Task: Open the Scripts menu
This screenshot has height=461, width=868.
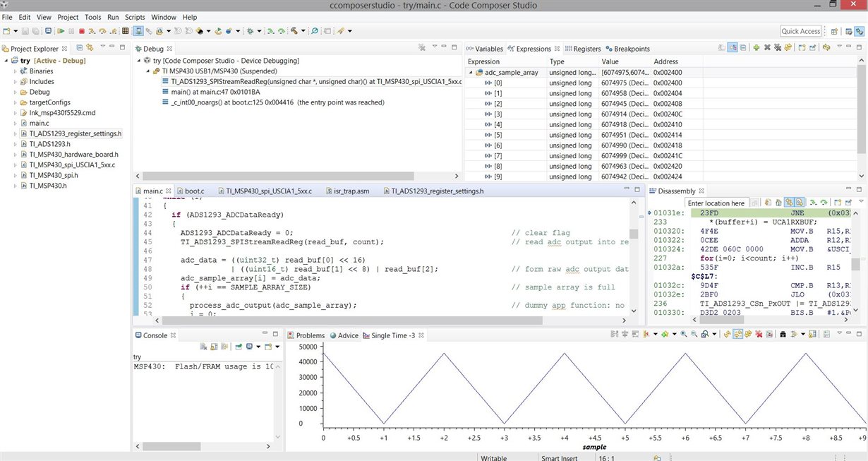Action: tap(135, 17)
